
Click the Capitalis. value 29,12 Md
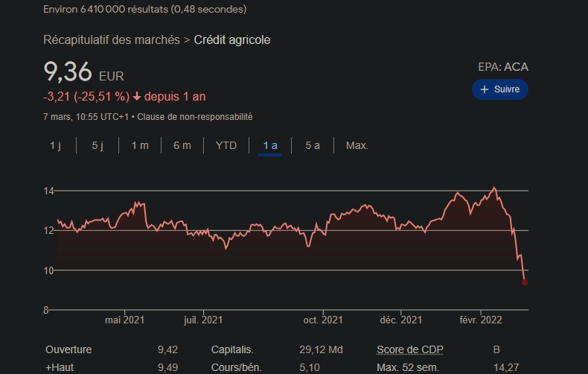point(321,349)
